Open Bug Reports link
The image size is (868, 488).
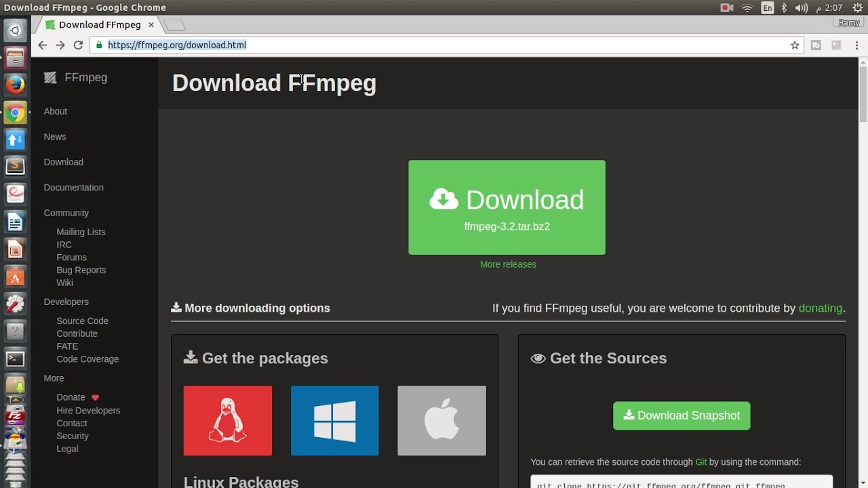81,270
